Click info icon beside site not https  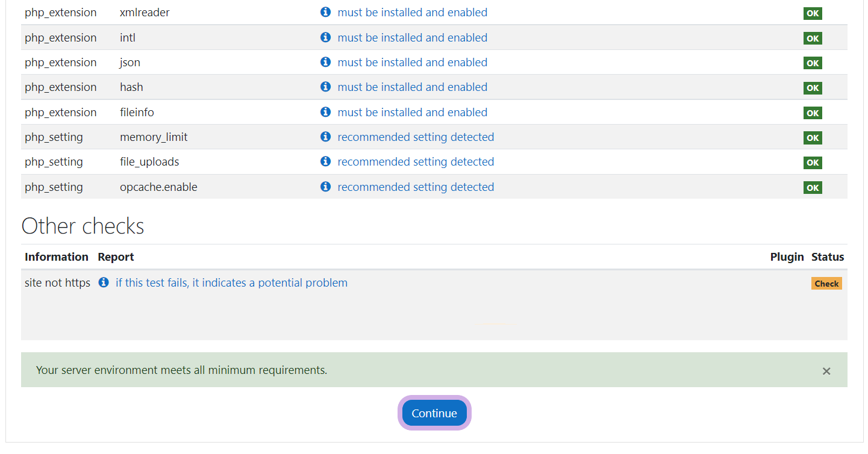click(x=104, y=282)
